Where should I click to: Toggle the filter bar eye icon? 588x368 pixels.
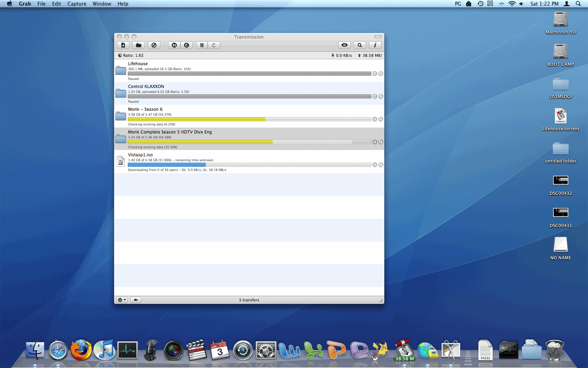coord(344,45)
